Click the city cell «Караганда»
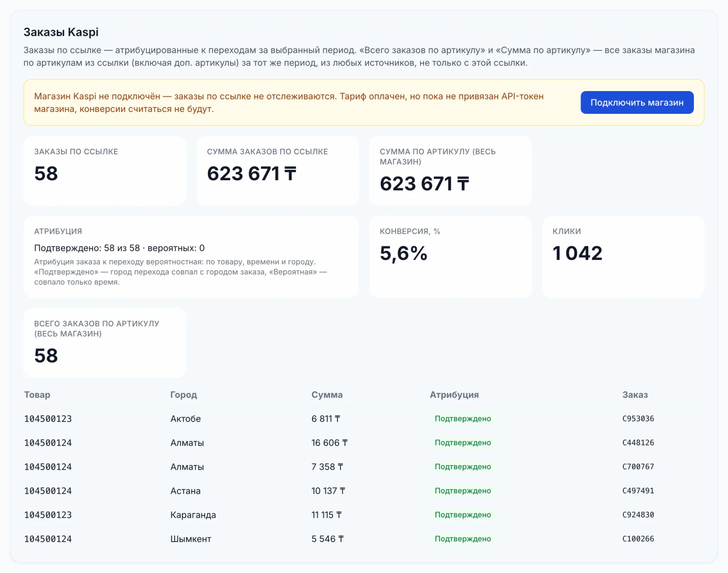 click(x=193, y=515)
